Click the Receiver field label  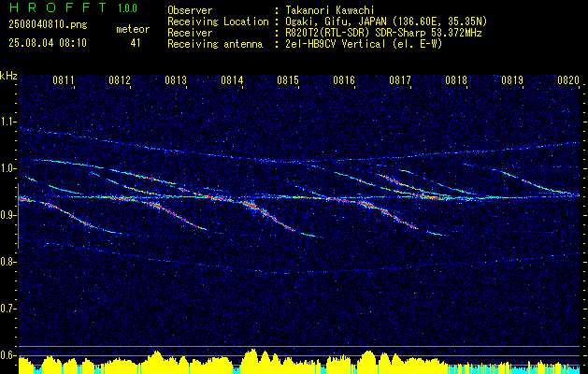190,33
